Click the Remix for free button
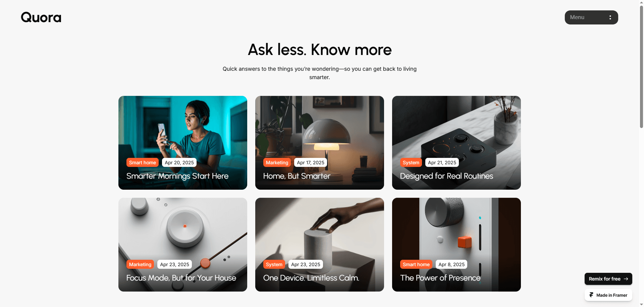644x307 pixels. [608, 279]
